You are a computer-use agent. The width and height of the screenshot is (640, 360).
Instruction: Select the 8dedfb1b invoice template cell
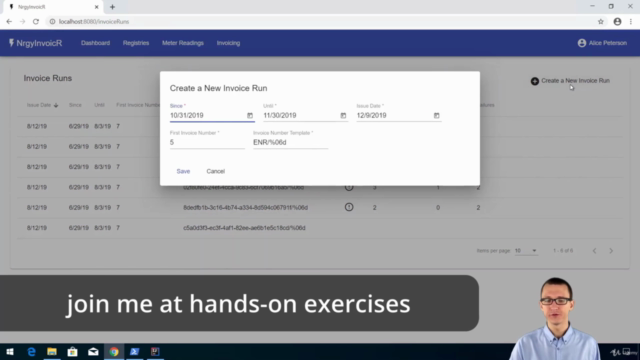pyautogui.click(x=245, y=207)
